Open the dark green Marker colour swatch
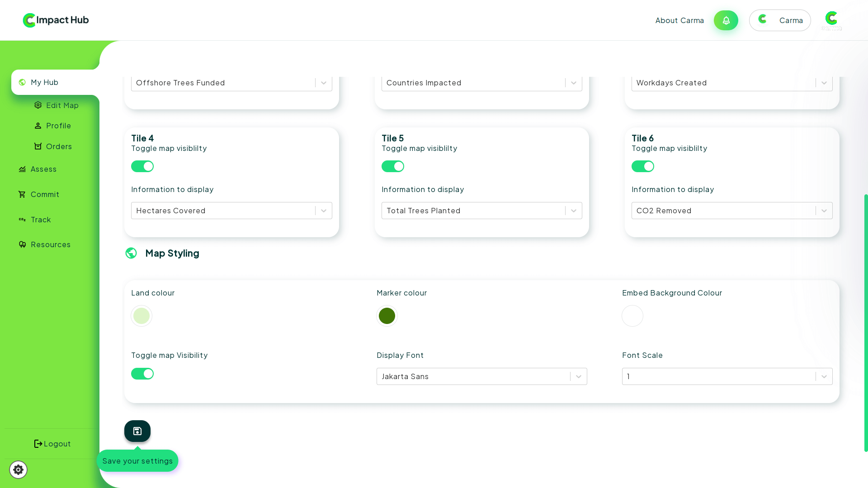The height and width of the screenshot is (488, 868). [x=387, y=316]
